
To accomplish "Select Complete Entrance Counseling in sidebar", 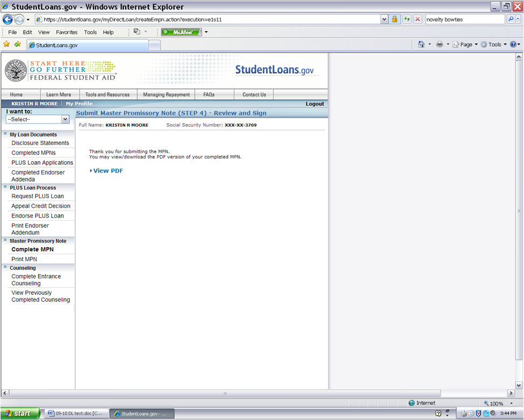I will coord(36,280).
